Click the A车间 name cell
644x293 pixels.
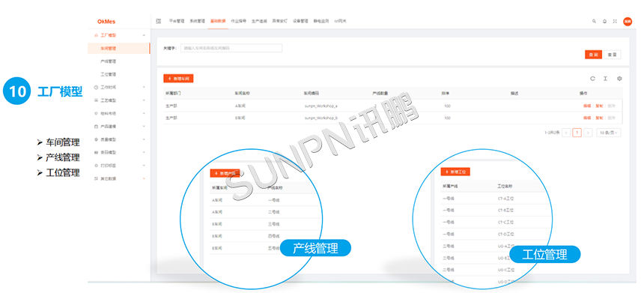pyautogui.click(x=240, y=106)
